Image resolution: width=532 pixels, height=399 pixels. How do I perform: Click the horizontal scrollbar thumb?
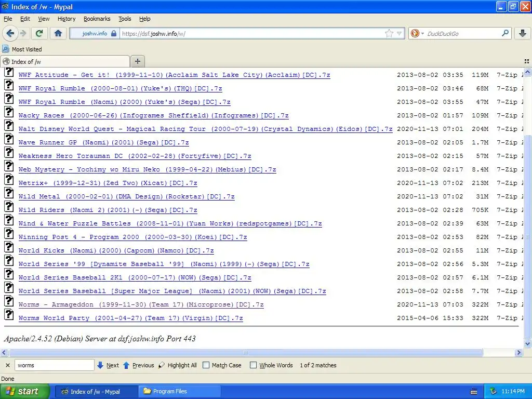coord(246,353)
